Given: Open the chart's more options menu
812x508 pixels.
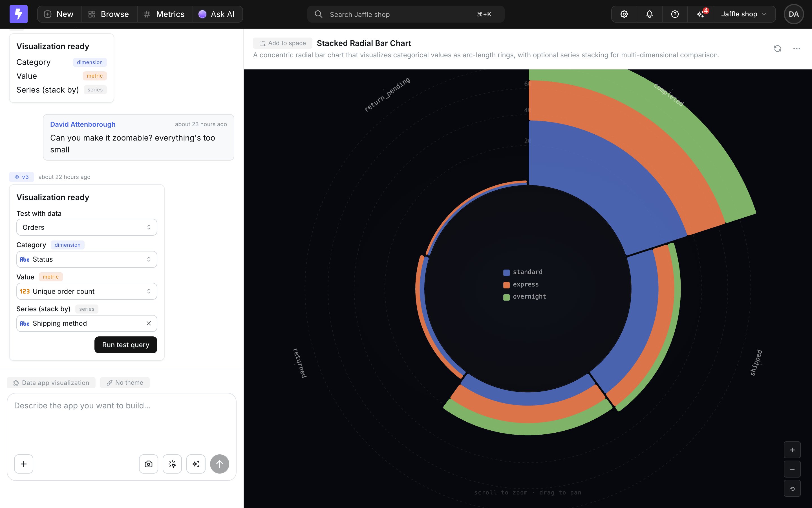Looking at the screenshot, I should click(796, 48).
